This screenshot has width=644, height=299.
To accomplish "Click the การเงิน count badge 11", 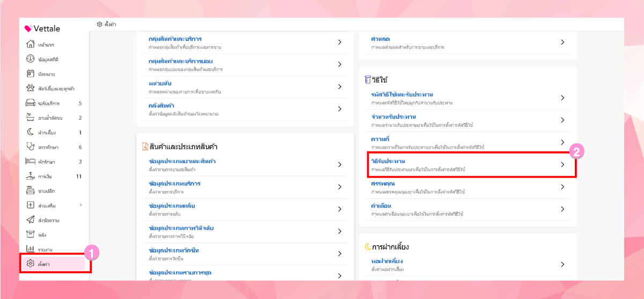I will [x=79, y=176].
